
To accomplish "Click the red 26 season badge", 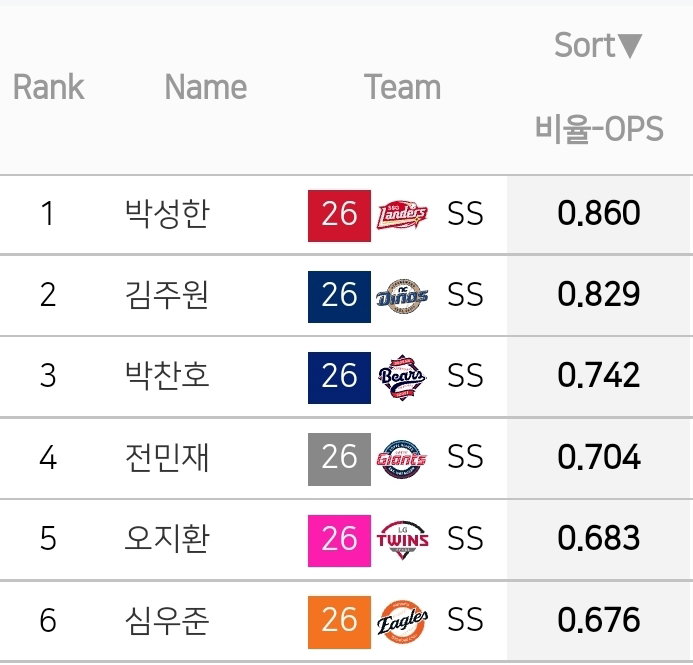I will tap(339, 216).
